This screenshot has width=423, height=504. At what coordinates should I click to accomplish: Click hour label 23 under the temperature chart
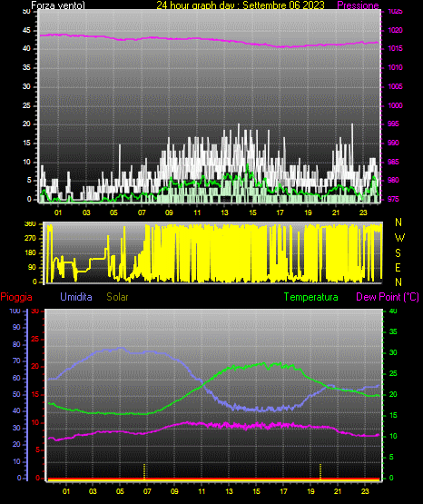click(365, 491)
